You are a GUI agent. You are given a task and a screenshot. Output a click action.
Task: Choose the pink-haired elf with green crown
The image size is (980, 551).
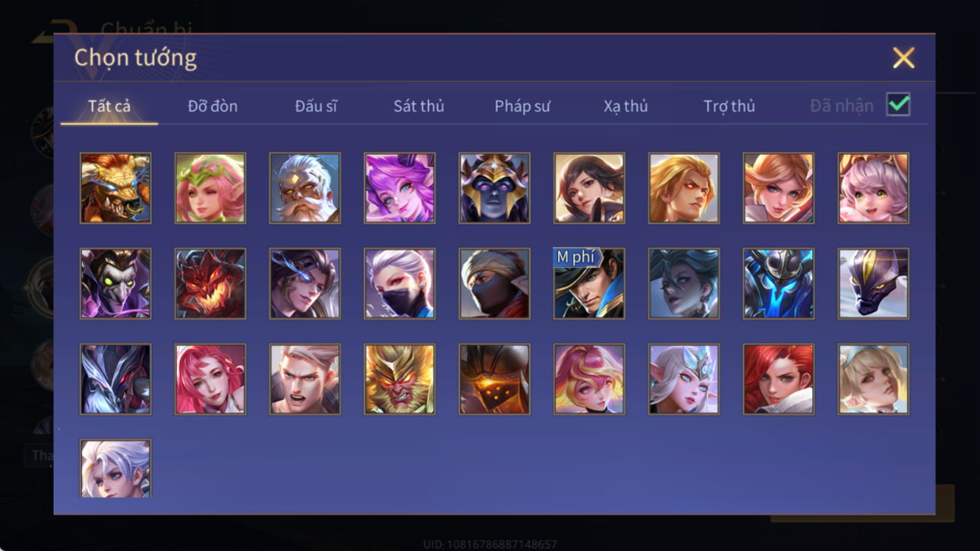pyautogui.click(x=210, y=188)
